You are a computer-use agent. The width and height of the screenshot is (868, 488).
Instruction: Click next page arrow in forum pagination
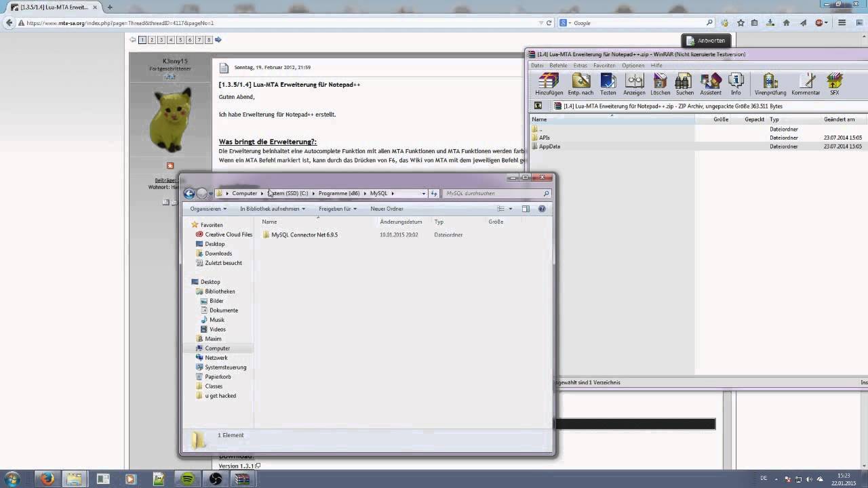pyautogui.click(x=218, y=40)
